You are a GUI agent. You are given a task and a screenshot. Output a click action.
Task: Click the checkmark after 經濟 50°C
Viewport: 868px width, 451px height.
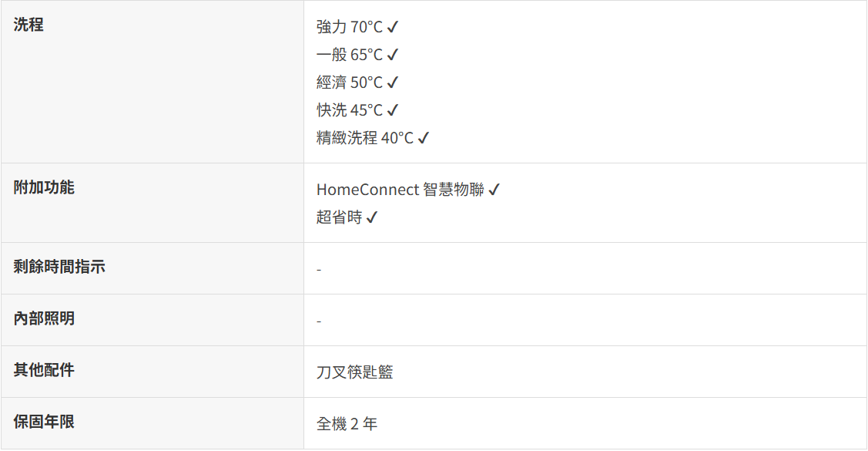393,82
